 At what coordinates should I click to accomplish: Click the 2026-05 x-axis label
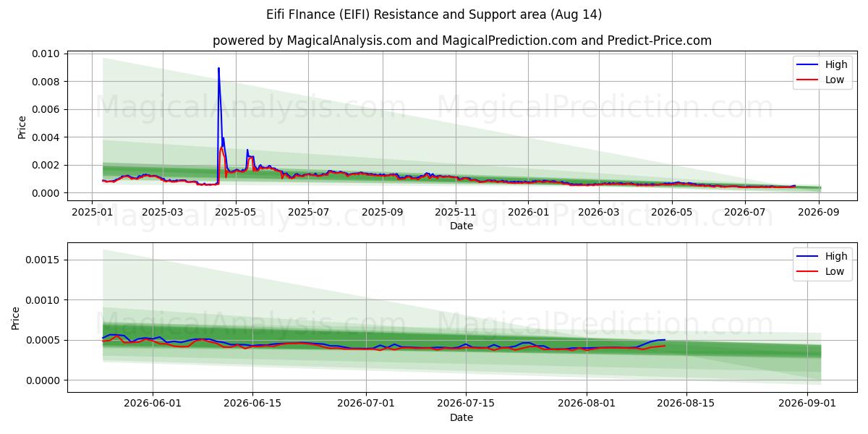[672, 212]
